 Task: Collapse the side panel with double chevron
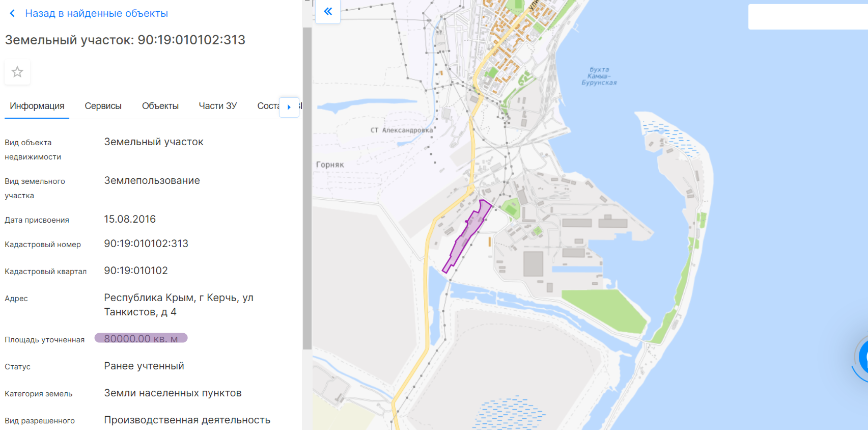pos(328,11)
